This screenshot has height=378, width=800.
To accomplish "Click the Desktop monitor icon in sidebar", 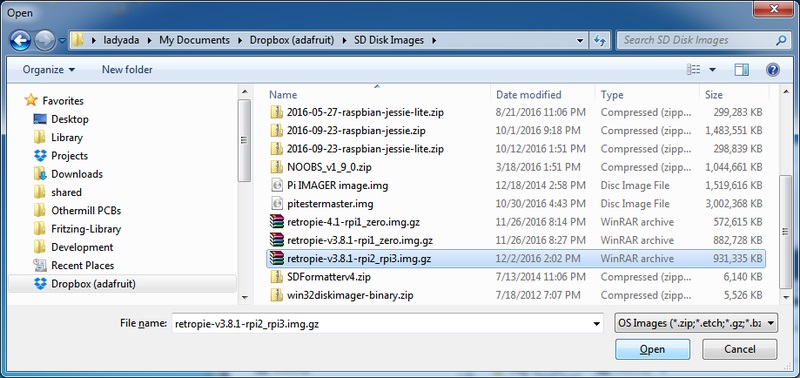I will tap(40, 119).
